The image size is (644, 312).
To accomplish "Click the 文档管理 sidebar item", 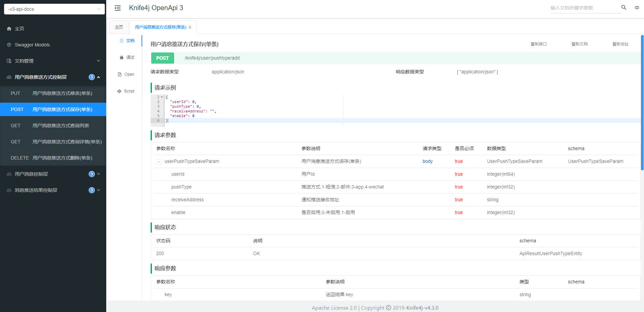I will click(53, 61).
